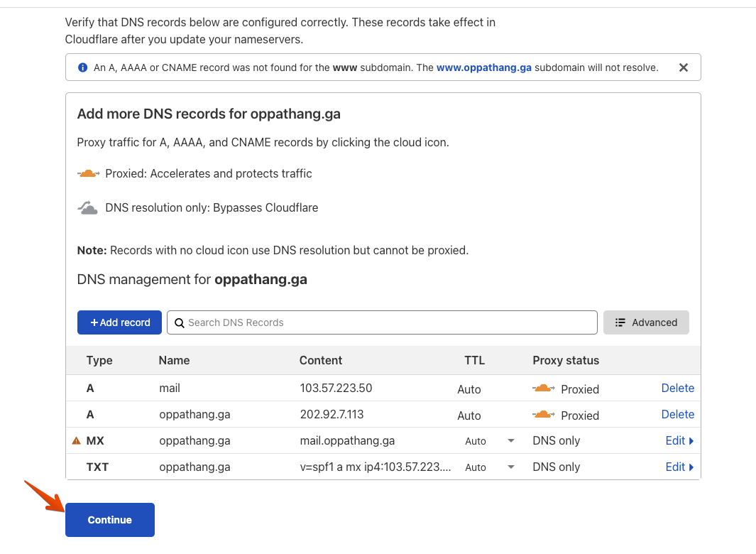Click the Name column header
This screenshot has width=756, height=554.
click(x=174, y=361)
